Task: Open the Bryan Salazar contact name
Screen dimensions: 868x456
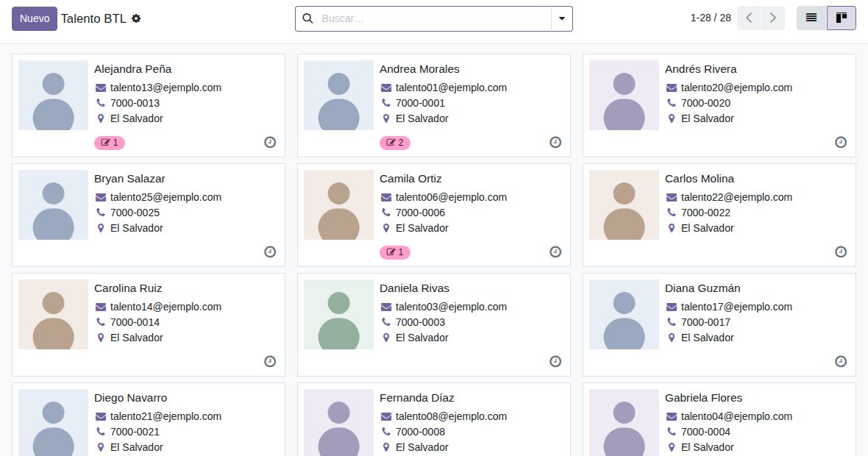Action: tap(129, 179)
